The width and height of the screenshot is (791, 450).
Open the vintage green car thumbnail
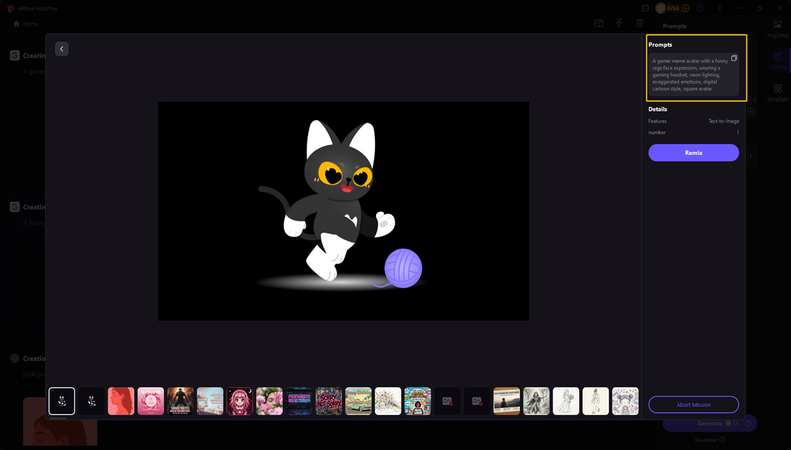click(358, 401)
